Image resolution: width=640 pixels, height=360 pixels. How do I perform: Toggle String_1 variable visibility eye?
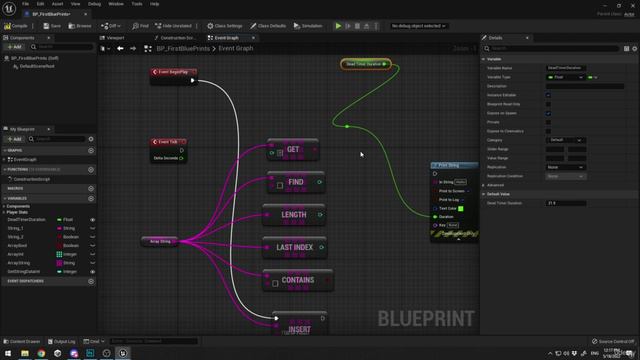point(93,228)
